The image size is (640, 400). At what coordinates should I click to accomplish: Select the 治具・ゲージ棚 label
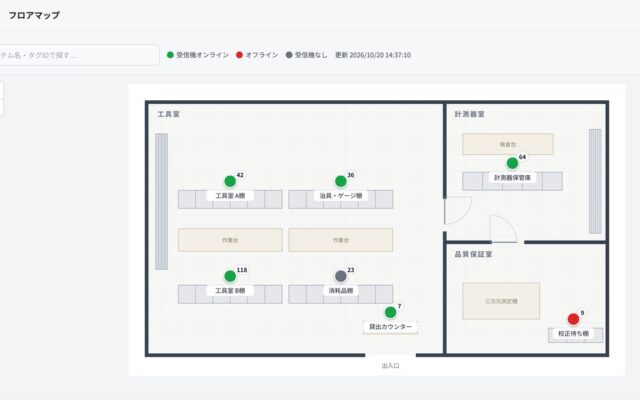click(341, 196)
